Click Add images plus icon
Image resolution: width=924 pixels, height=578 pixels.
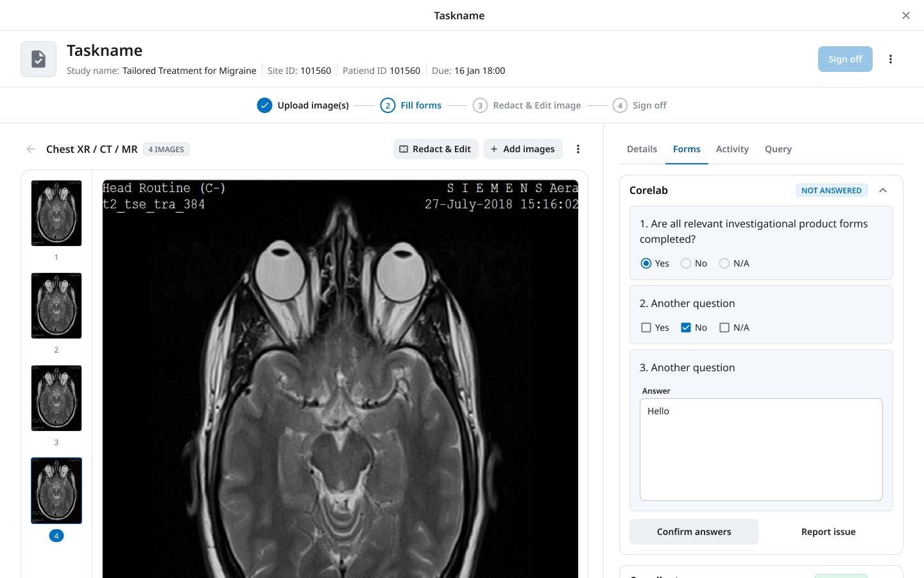[494, 148]
